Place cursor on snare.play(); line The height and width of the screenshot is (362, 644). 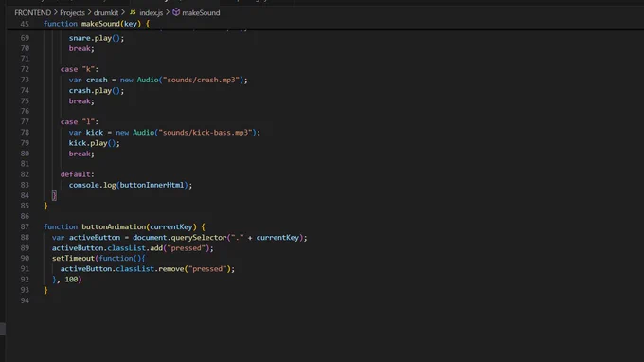pyautogui.click(x=96, y=38)
